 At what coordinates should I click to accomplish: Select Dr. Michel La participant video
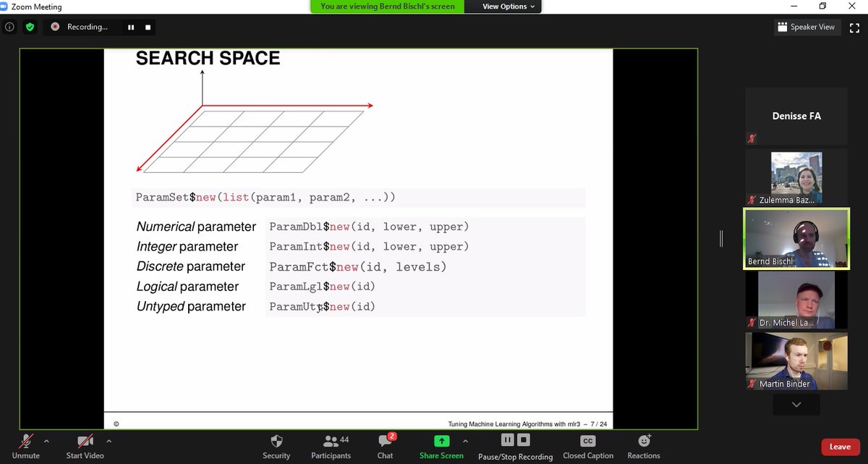796,300
